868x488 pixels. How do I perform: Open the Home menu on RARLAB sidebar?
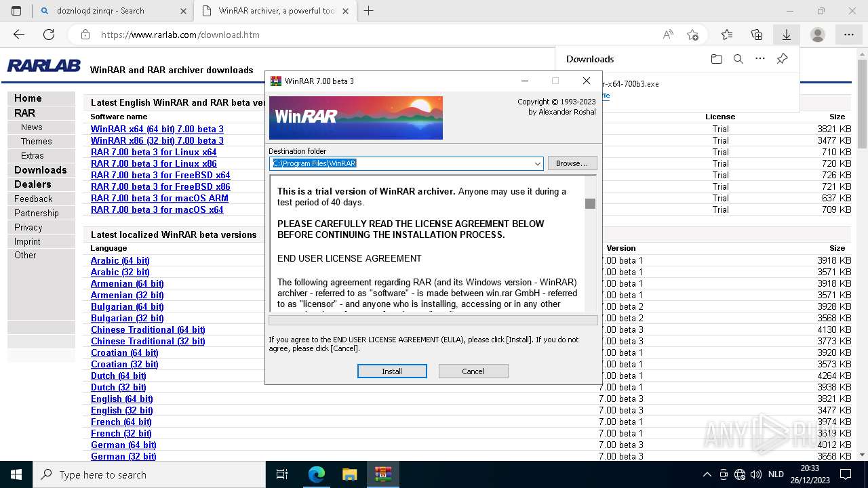[28, 98]
